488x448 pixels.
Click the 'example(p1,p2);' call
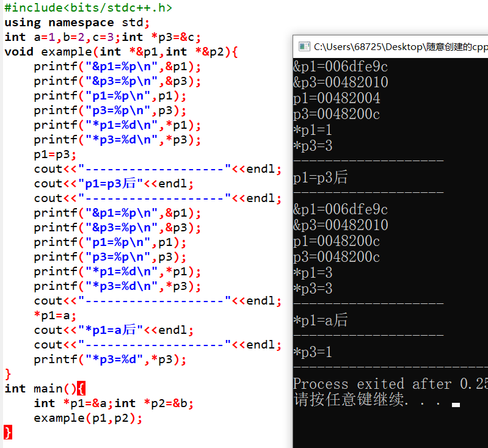[88, 418]
